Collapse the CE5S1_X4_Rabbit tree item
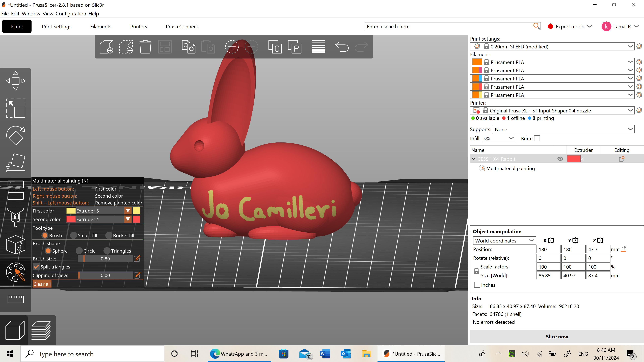The height and width of the screenshot is (362, 644). pyautogui.click(x=473, y=159)
